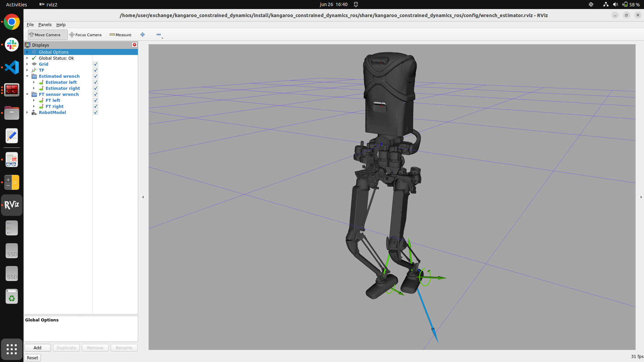Click the FT sensor wrench folder icon
Screen dimensions: 644x362
coord(34,94)
